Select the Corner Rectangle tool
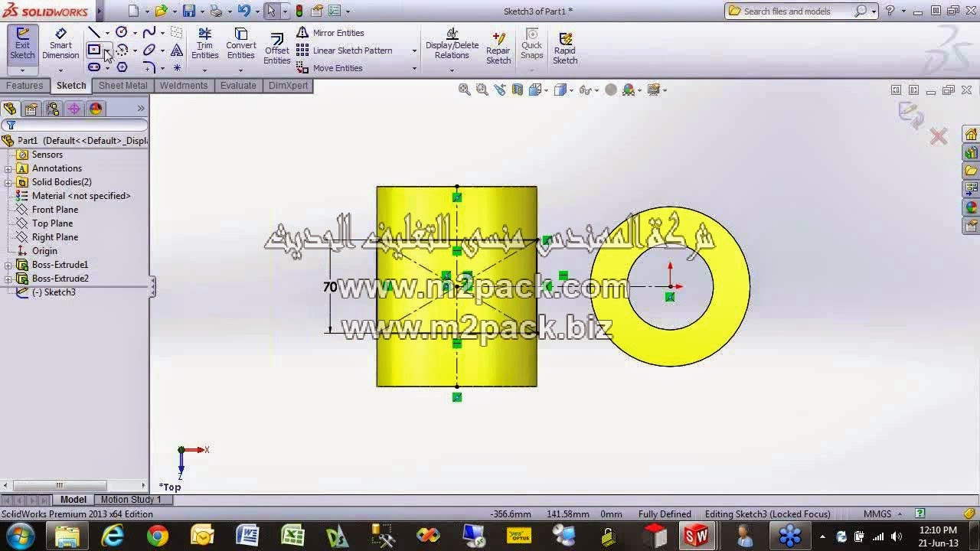Image resolution: width=980 pixels, height=551 pixels. 93,51
